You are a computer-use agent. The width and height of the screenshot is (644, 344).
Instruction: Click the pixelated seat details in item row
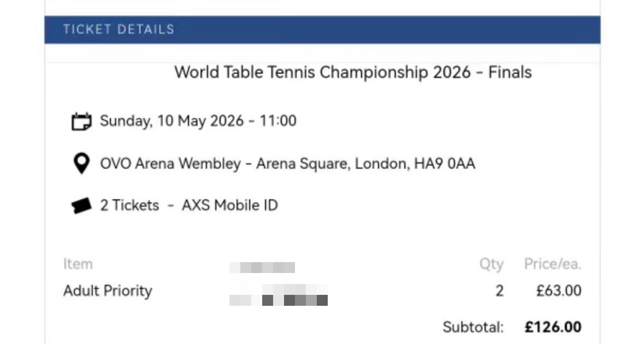[x=279, y=295]
